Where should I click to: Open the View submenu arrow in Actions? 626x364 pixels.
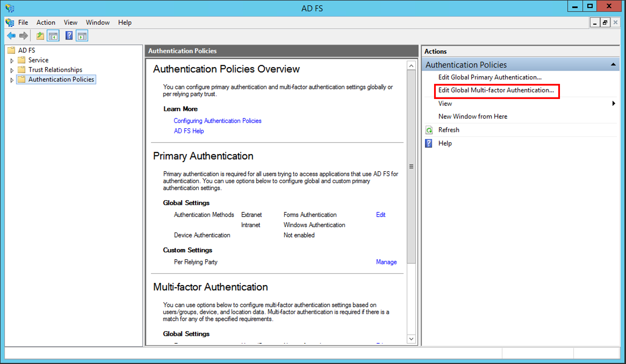pos(614,103)
